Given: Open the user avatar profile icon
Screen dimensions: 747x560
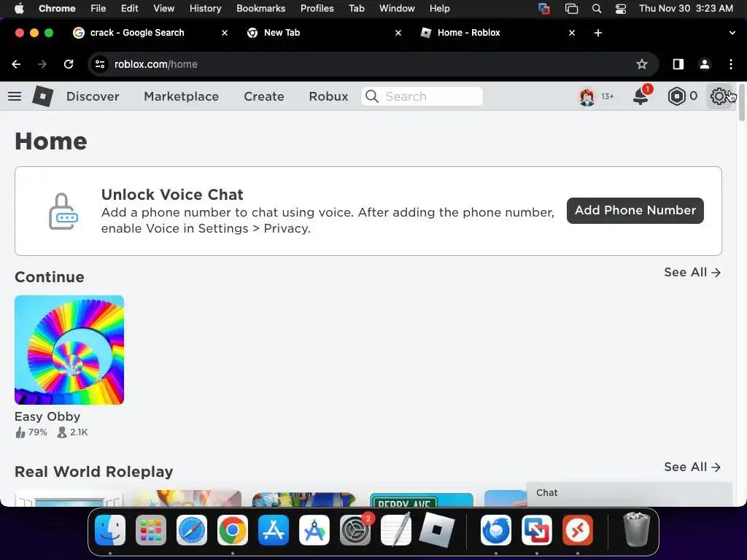Looking at the screenshot, I should pos(587,97).
